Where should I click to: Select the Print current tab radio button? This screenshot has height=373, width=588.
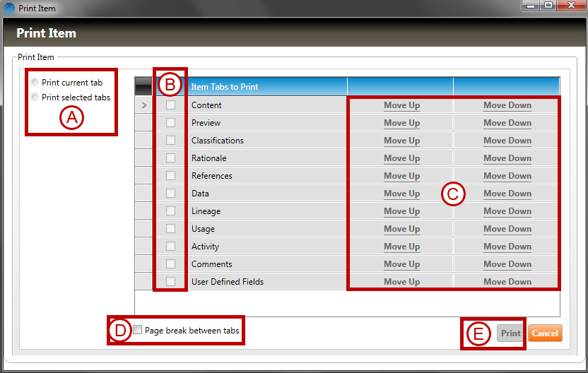click(35, 83)
